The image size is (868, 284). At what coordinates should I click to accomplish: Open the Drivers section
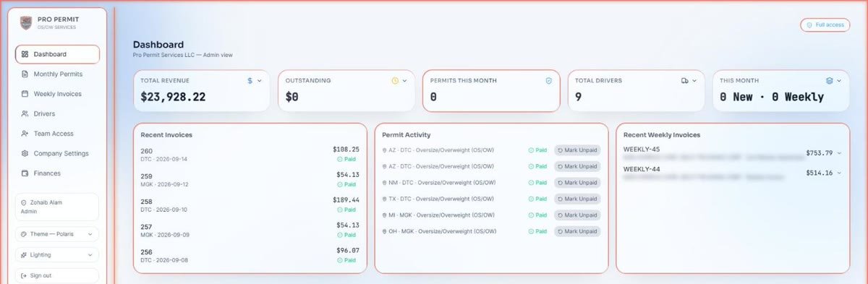(x=57, y=113)
